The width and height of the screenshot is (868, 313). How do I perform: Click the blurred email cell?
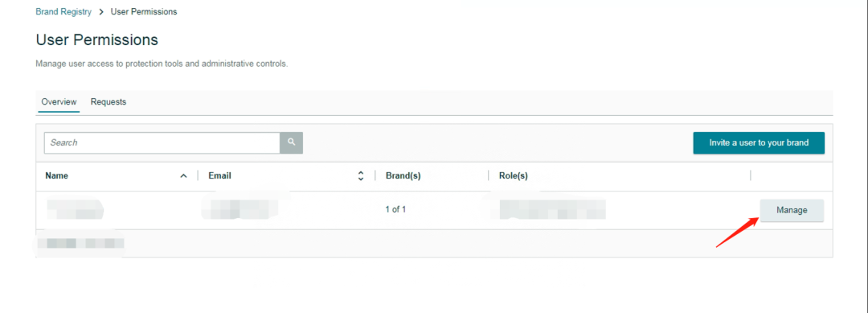pyautogui.click(x=240, y=209)
